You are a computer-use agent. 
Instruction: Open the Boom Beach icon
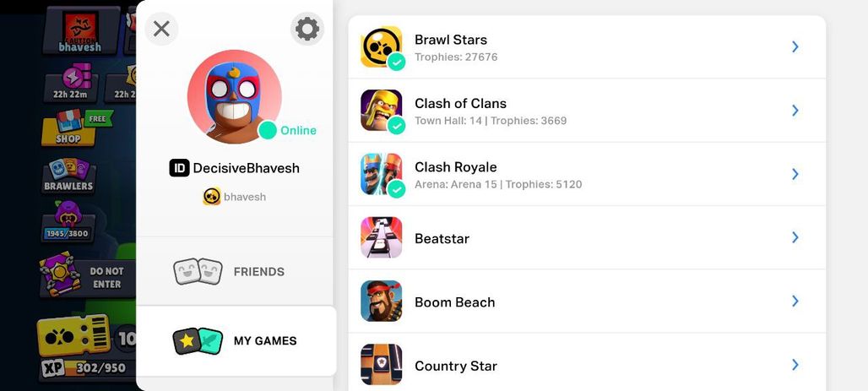[x=382, y=301]
